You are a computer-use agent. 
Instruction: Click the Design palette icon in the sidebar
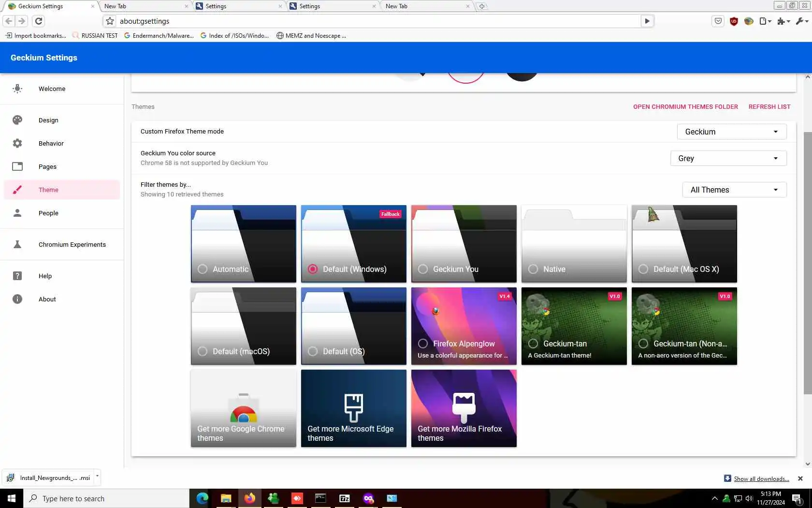click(17, 120)
